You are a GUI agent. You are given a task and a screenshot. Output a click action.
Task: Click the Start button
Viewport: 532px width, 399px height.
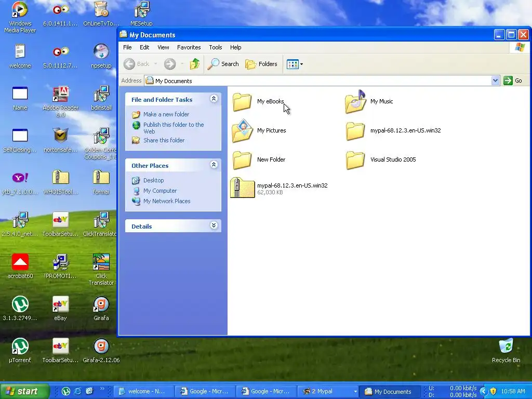(24, 391)
